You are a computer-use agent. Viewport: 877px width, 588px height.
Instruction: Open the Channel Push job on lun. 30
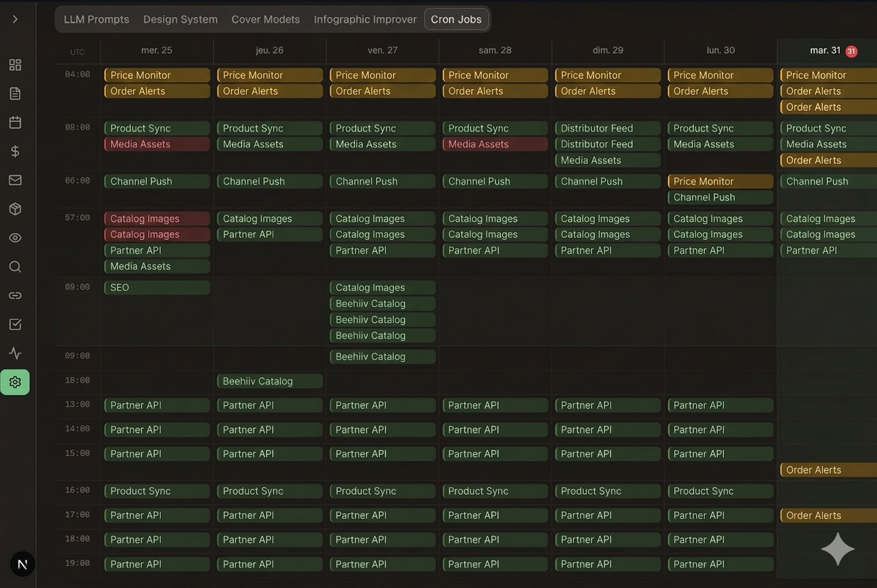pos(721,197)
